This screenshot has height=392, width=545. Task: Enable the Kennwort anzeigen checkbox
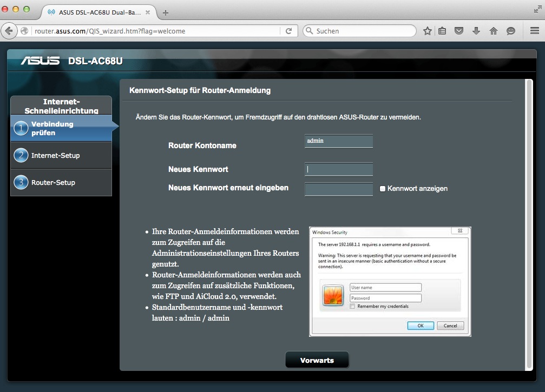click(383, 189)
